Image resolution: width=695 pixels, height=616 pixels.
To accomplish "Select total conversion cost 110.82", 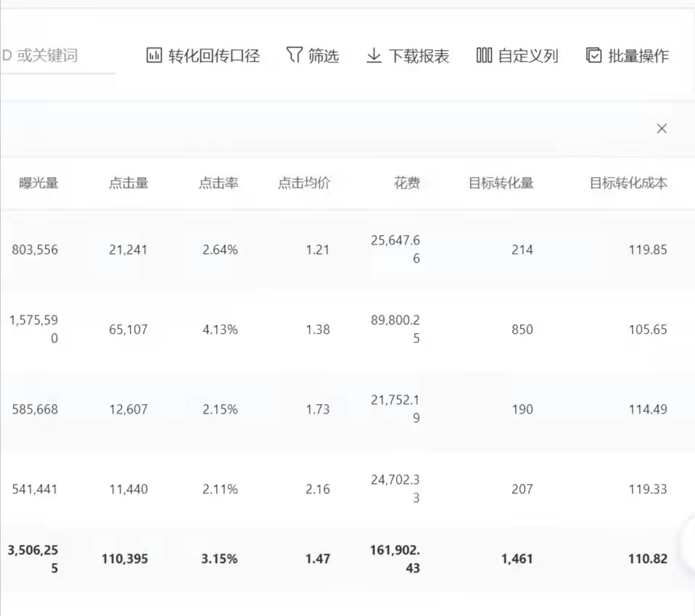I will pos(648,559).
